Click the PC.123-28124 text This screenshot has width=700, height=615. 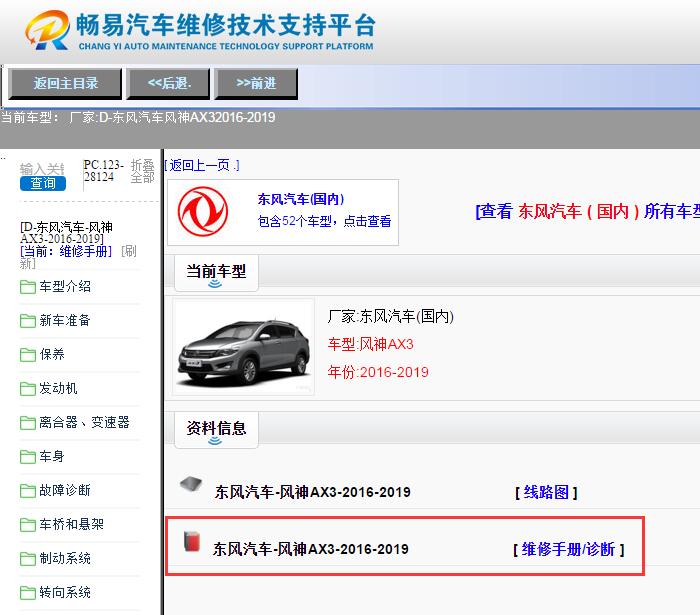[x=104, y=171]
